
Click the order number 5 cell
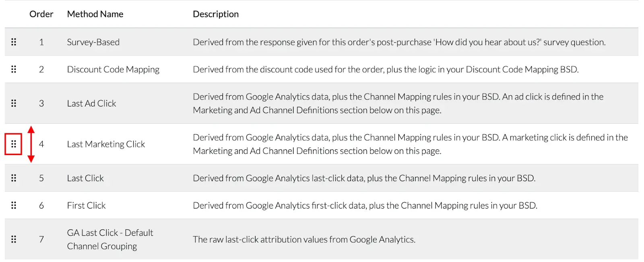point(41,178)
